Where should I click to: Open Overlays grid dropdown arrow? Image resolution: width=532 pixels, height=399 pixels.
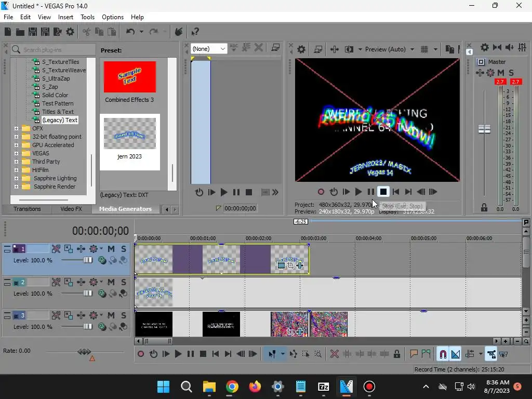[436, 49]
